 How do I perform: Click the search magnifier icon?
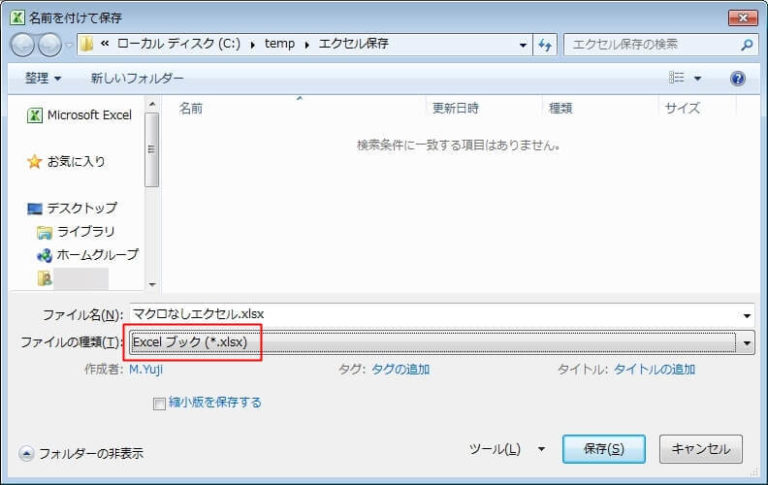point(746,45)
